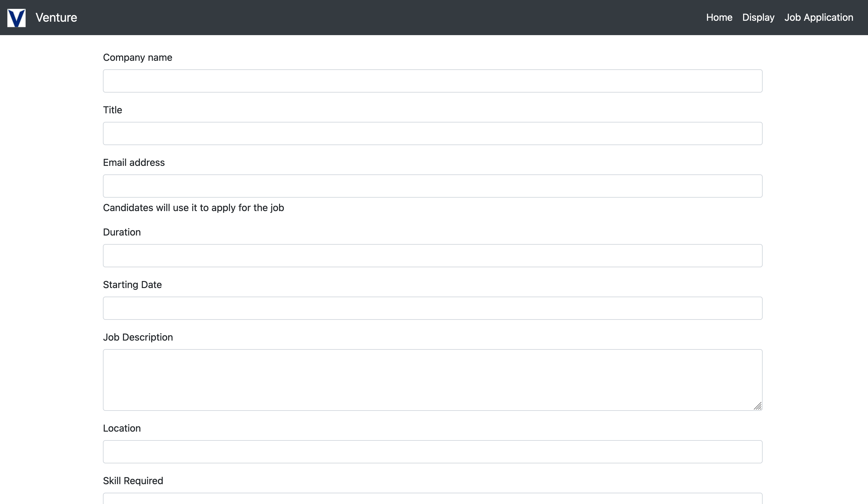
Task: Select the Location input field
Action: 432,452
